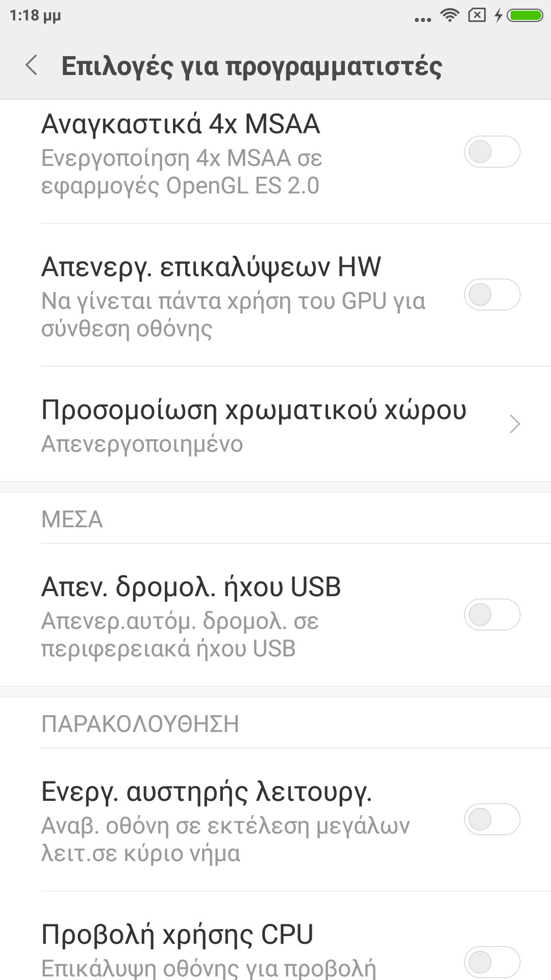Turn on Απεν. δρομολ. ήχου USB switch
Screen dimensions: 551x980
pyautogui.click(x=492, y=615)
